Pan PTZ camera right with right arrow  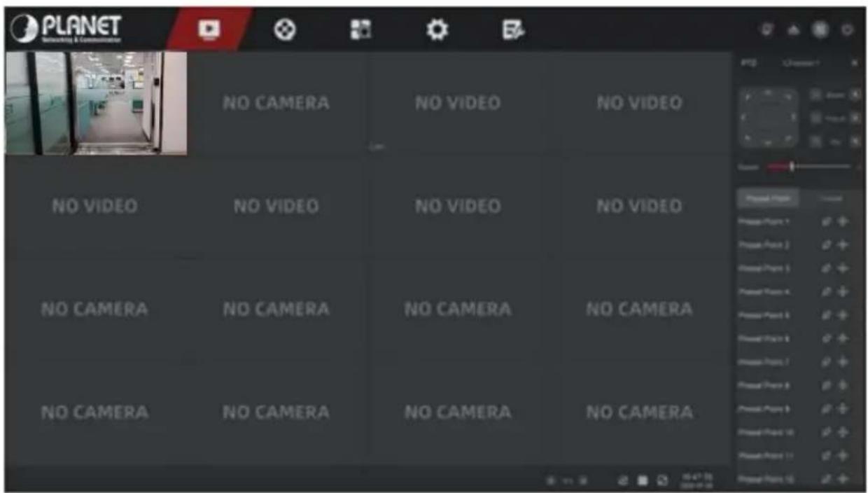[793, 117]
